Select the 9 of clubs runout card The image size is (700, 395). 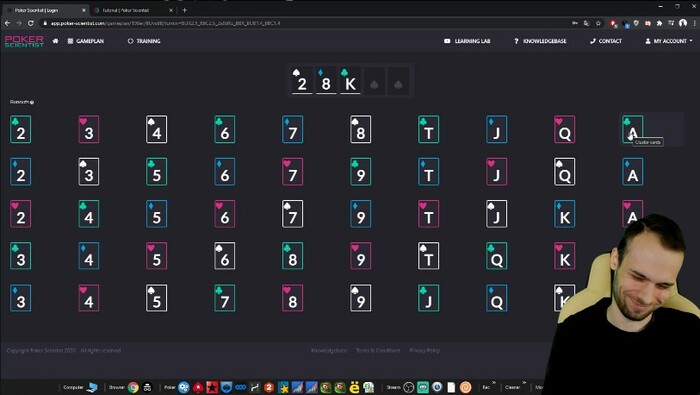click(x=361, y=172)
